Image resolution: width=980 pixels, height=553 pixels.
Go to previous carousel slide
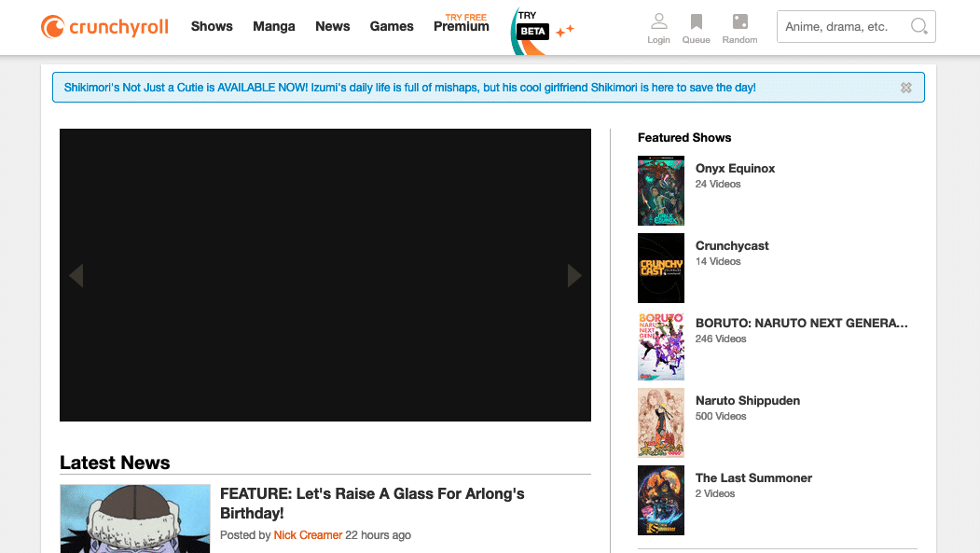[76, 275]
